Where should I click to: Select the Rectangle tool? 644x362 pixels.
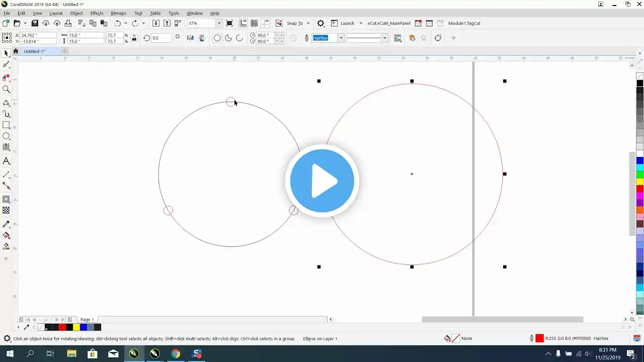pyautogui.click(x=6, y=125)
